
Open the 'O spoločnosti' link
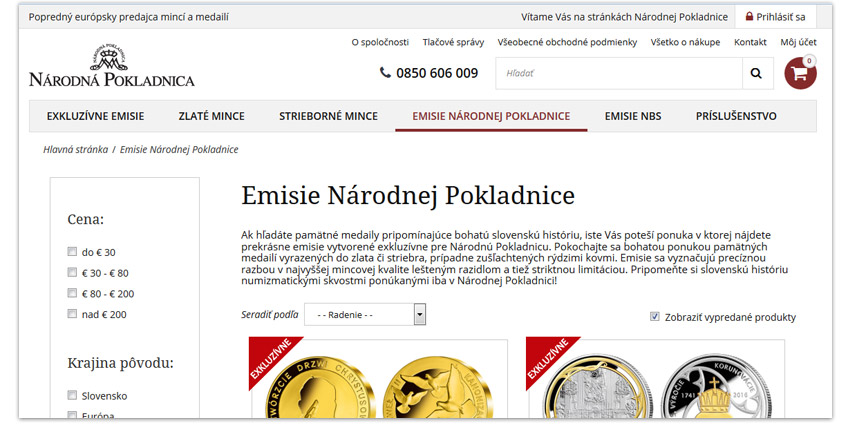tap(380, 42)
